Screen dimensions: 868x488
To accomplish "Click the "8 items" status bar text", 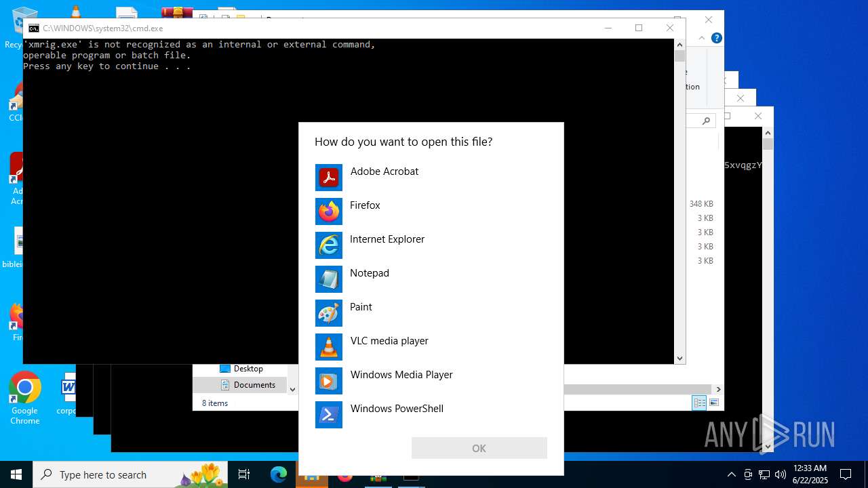I will 215,403.
